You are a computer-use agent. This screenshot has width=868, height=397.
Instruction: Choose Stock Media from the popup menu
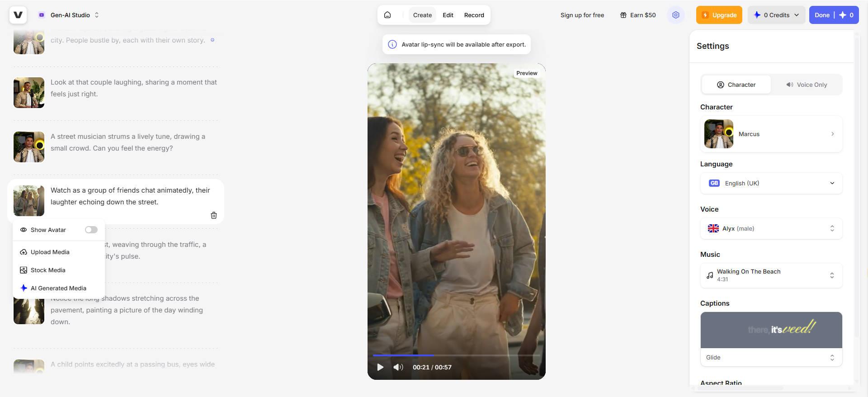59,270
